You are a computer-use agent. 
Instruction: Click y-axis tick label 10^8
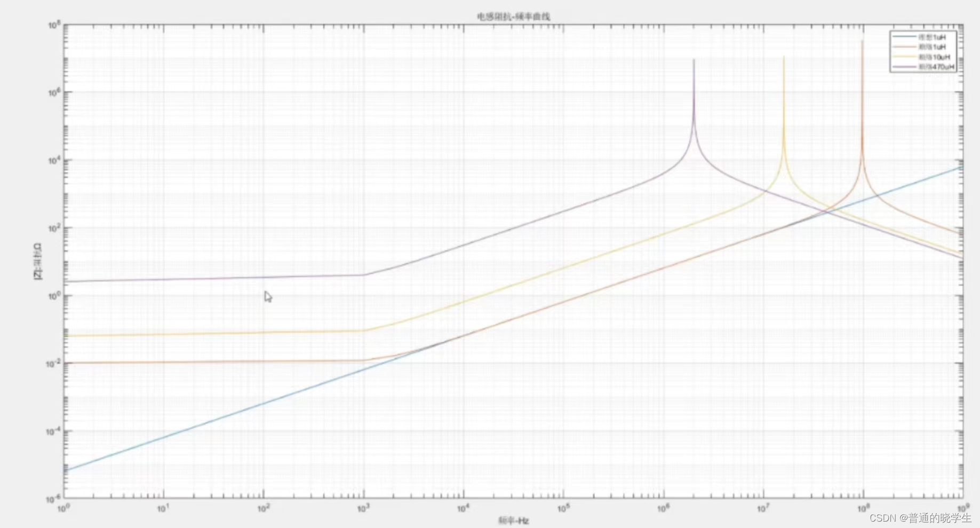[x=55, y=25]
